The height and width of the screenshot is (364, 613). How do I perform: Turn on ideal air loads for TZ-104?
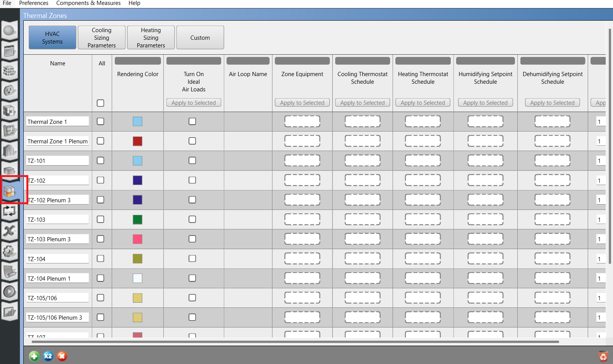tap(192, 258)
